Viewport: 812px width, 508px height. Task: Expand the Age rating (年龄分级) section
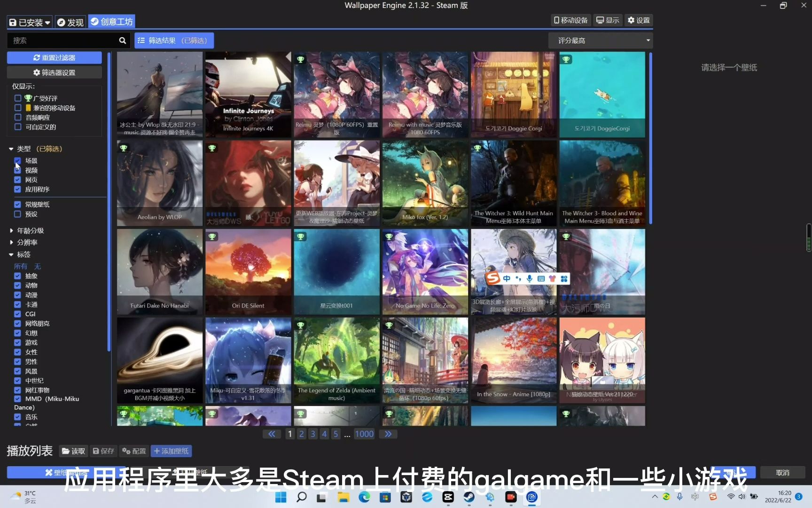pyautogui.click(x=27, y=230)
